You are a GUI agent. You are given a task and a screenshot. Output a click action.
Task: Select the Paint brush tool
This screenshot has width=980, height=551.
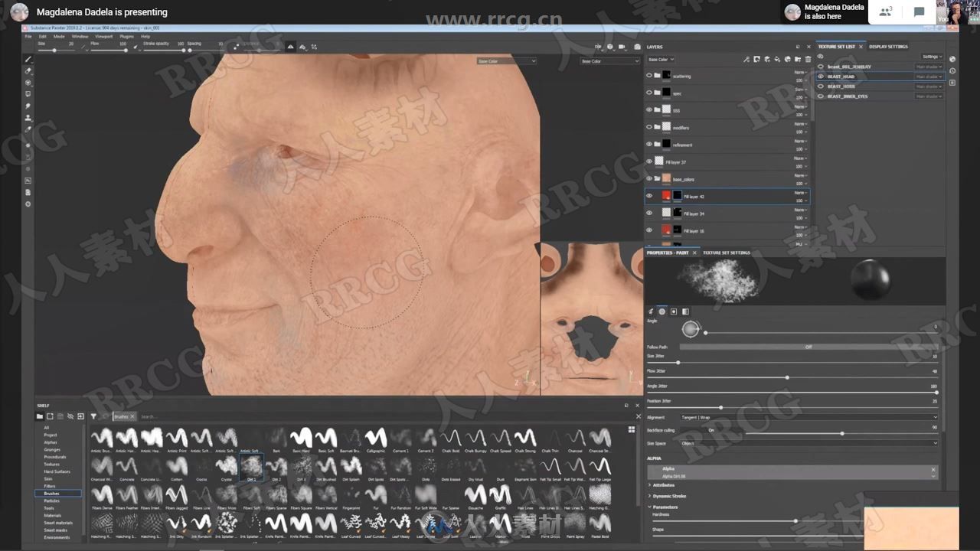click(x=28, y=58)
